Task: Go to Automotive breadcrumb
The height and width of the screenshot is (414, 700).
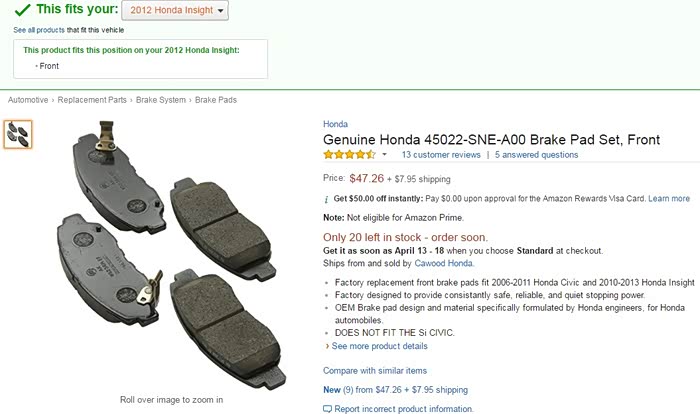Action: pos(28,101)
